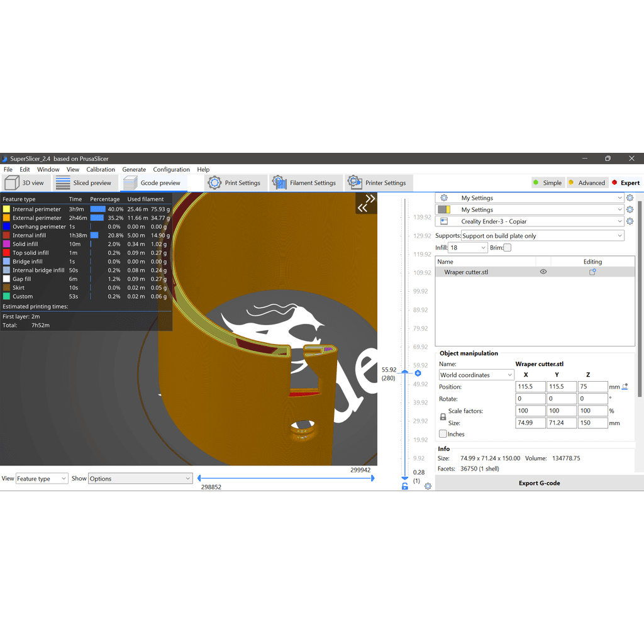Screen dimensions: 644x644
Task: Toggle Internal infill legend swatch
Action: pyautogui.click(x=6, y=235)
